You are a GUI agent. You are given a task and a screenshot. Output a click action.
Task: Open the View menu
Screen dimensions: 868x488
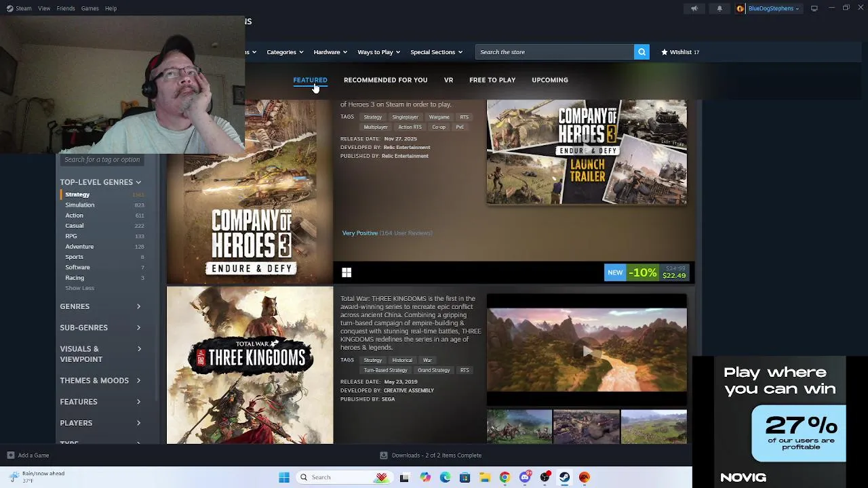click(x=44, y=8)
